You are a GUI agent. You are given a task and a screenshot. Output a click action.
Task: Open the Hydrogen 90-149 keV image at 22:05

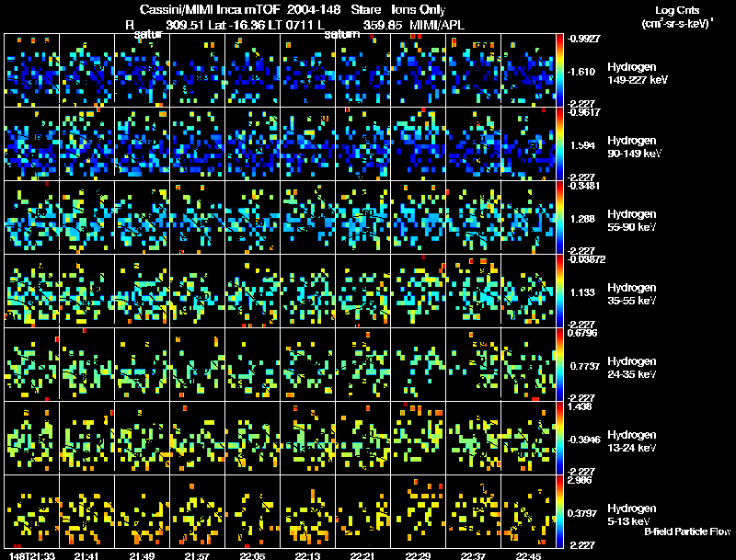click(x=252, y=143)
